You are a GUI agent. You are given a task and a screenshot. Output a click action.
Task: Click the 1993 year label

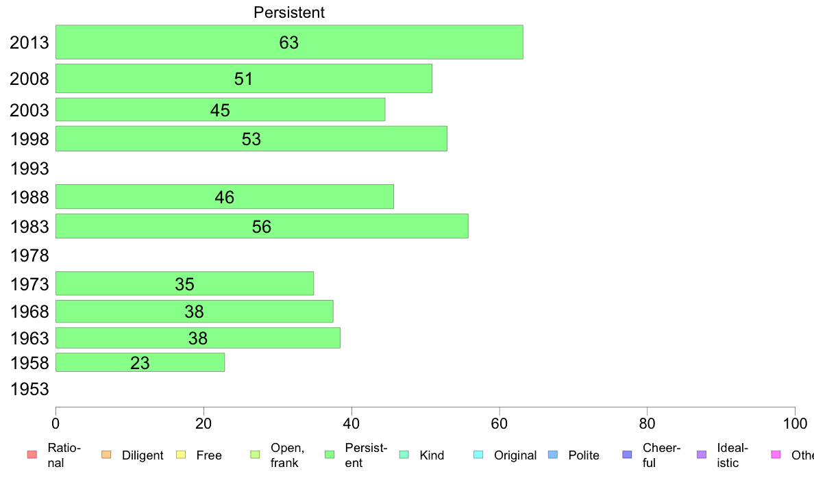[x=29, y=168]
